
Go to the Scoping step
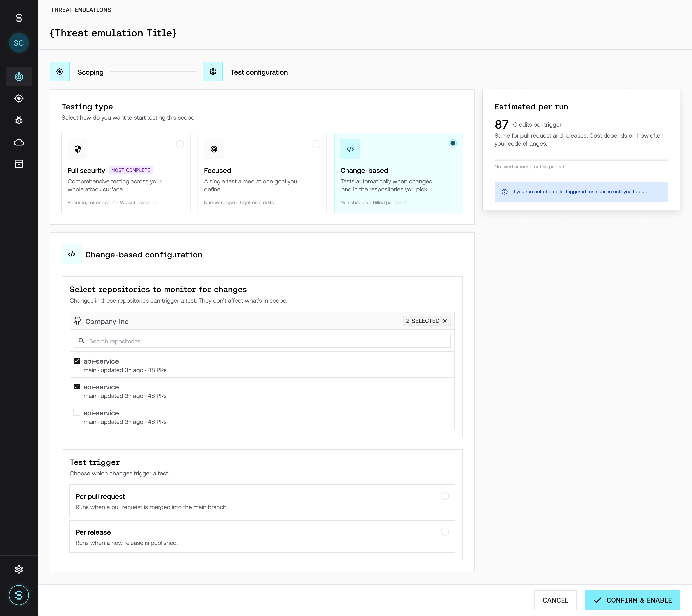coord(90,72)
